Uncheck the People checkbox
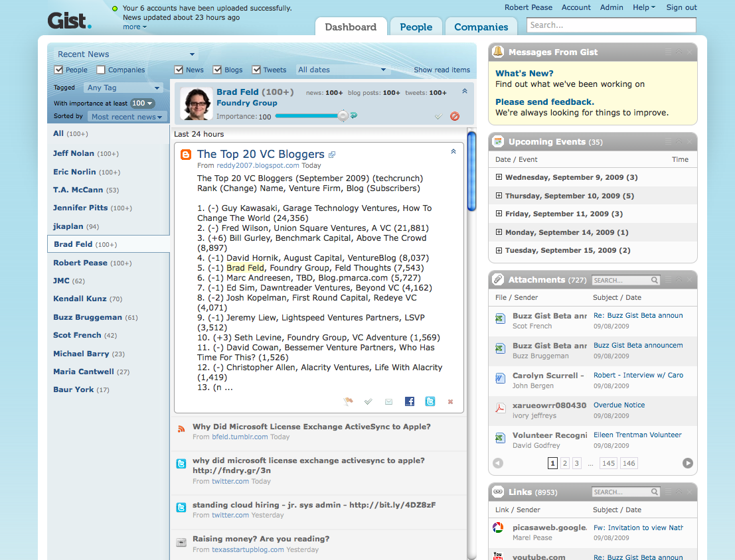The height and width of the screenshot is (560, 735). 58,70
